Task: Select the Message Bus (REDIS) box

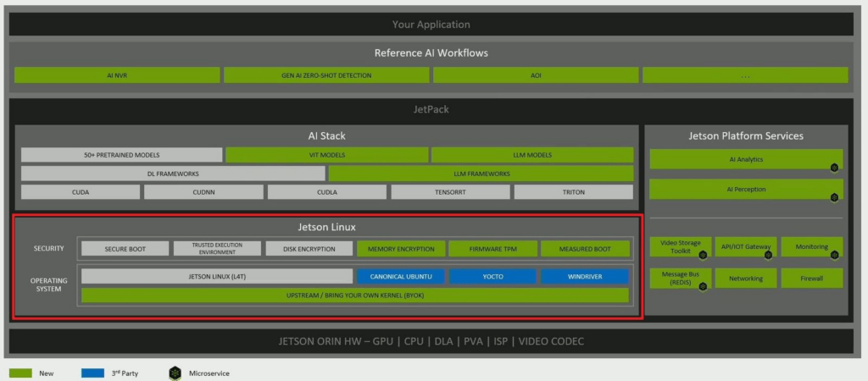Action: tap(681, 279)
